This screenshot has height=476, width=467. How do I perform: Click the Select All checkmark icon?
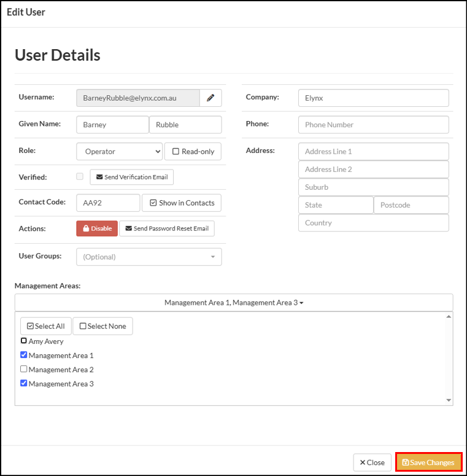pos(30,326)
